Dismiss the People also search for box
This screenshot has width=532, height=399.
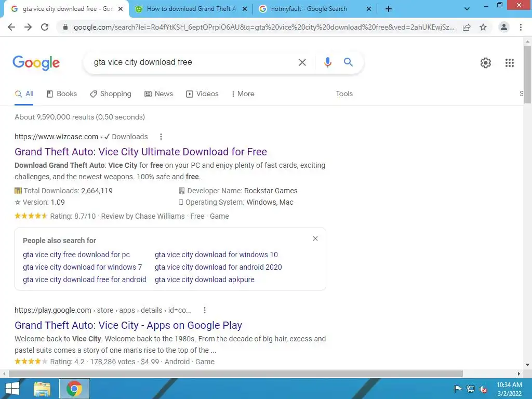click(x=315, y=238)
